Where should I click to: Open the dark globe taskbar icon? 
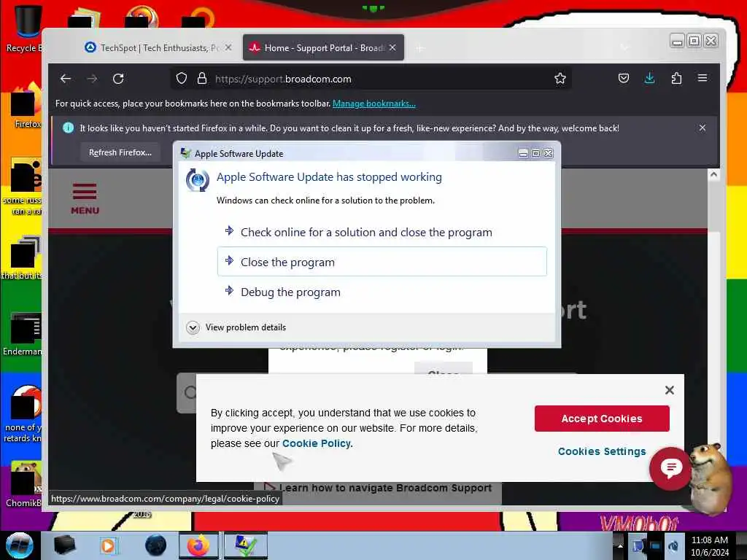[x=156, y=545]
